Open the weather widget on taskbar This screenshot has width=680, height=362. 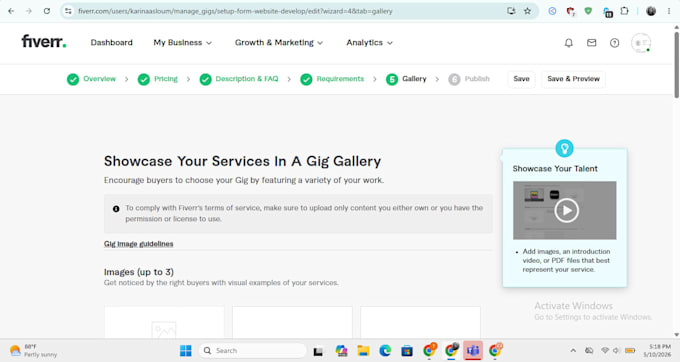click(33, 350)
